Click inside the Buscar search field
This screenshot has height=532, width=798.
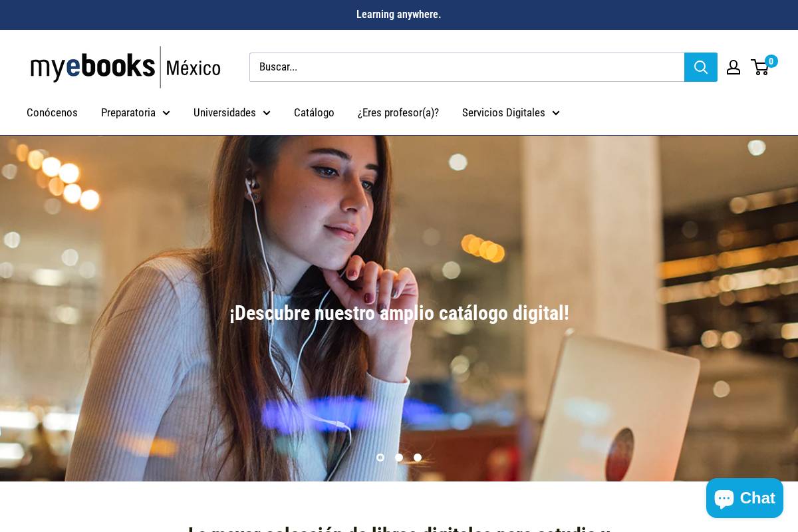click(465, 67)
